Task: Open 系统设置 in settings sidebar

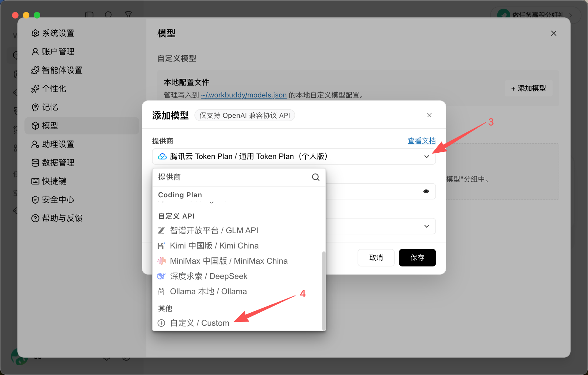Action: coord(53,33)
